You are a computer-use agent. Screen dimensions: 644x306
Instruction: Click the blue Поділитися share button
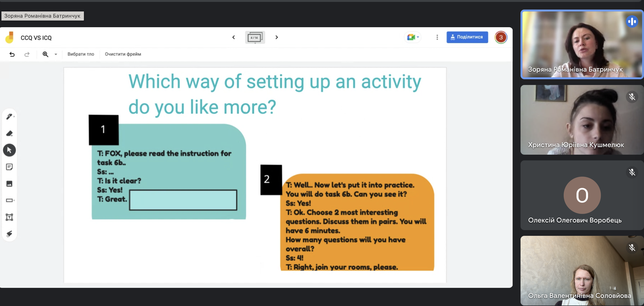(x=467, y=37)
